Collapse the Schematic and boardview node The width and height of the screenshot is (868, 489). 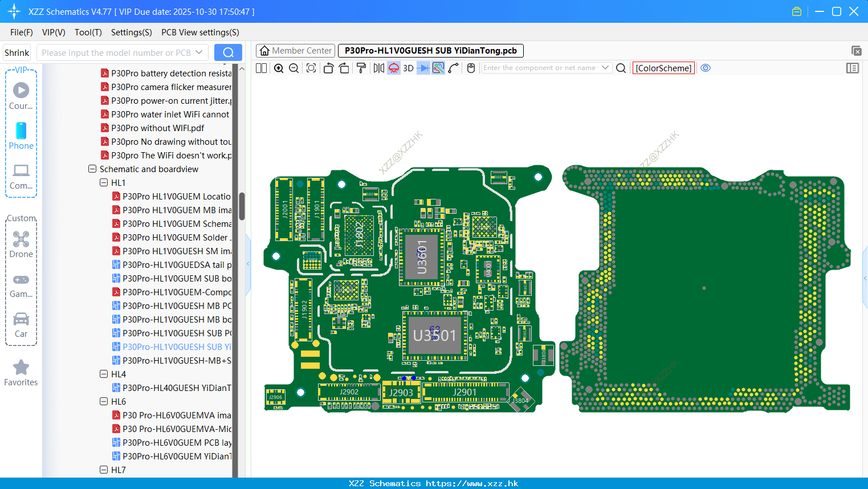[92, 169]
